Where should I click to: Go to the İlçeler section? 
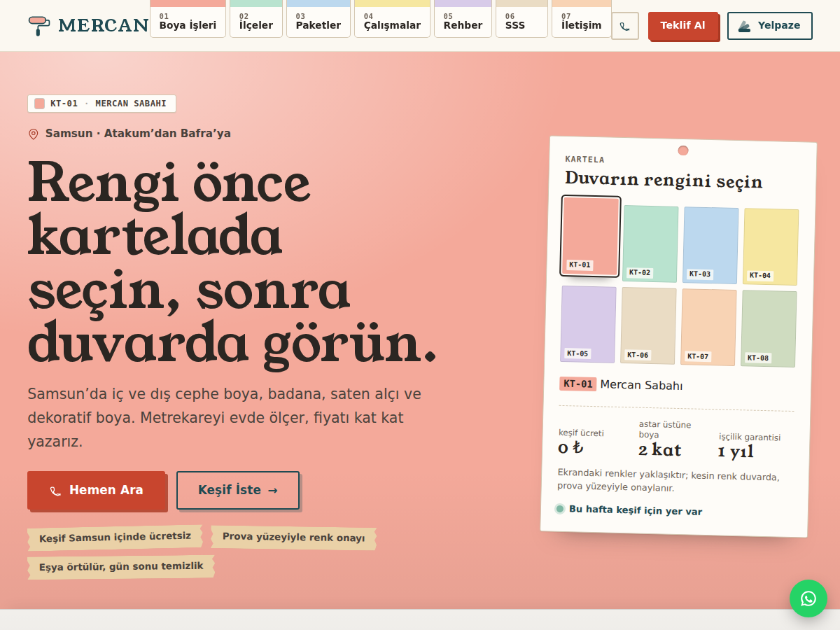pyautogui.click(x=256, y=19)
